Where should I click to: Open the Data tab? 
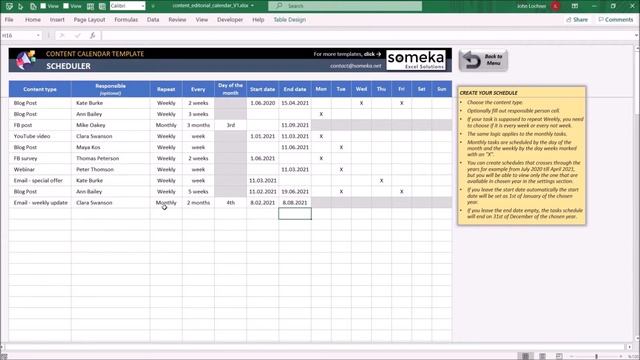point(153,20)
